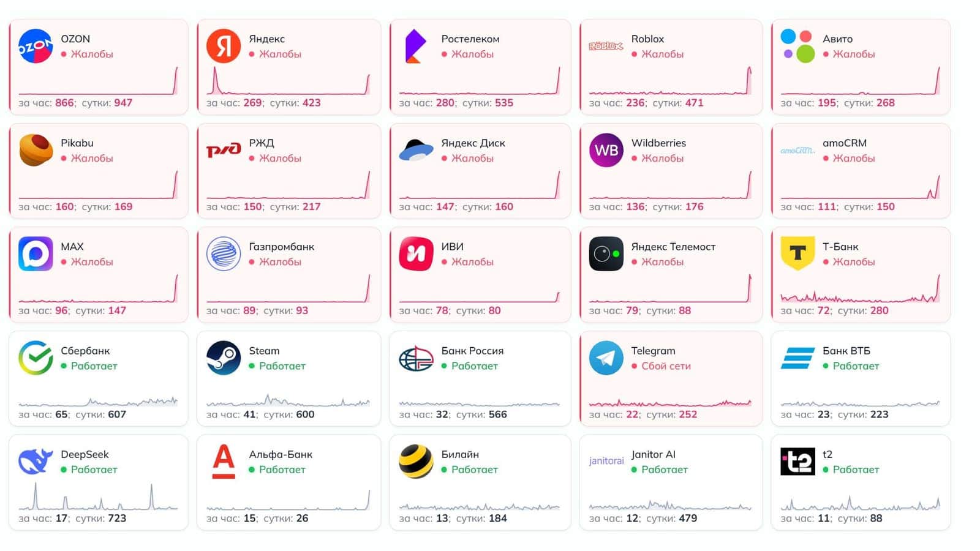Open the Яндекс red logo icon
This screenshot has height=551, width=980.
[224, 46]
